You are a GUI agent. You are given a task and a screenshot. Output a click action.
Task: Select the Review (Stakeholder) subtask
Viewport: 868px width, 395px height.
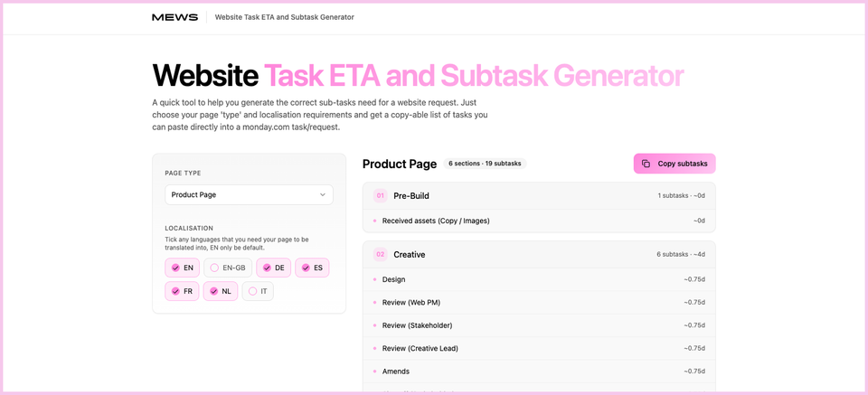(539, 325)
